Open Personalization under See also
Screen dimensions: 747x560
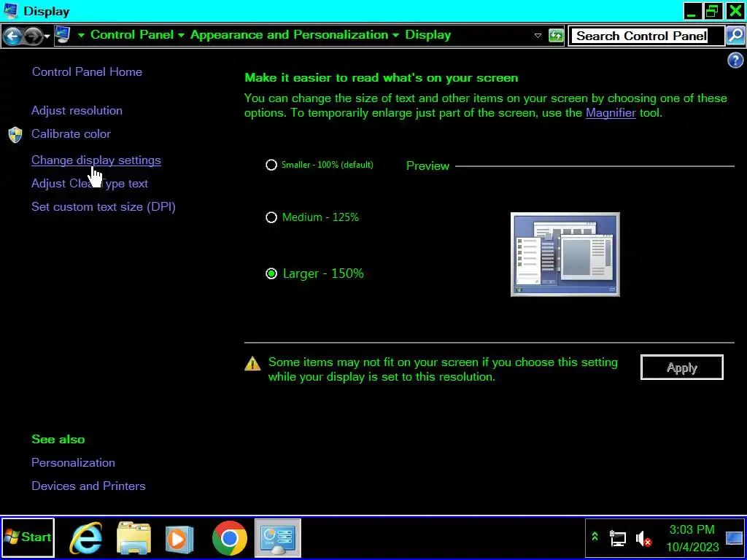pyautogui.click(x=74, y=463)
